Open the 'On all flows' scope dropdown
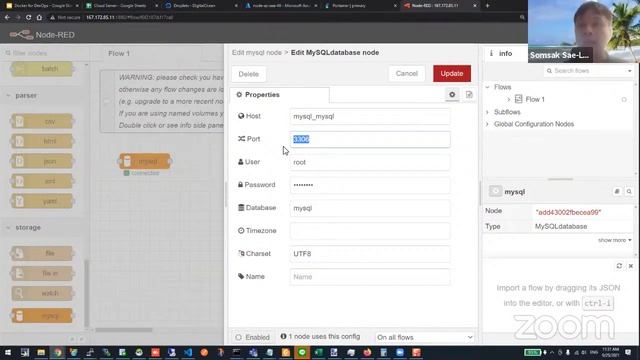The width and height of the screenshot is (640, 360). [424, 337]
